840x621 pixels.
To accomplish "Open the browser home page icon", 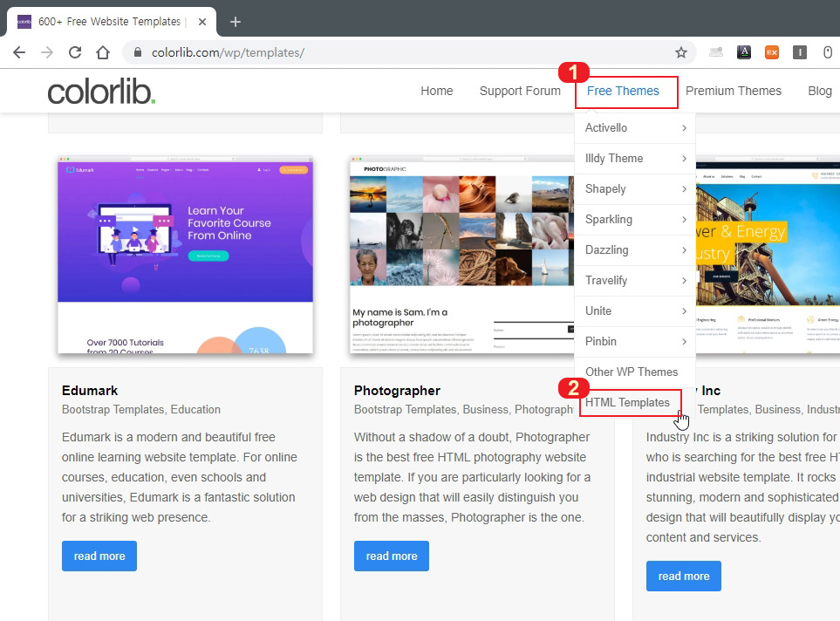I will [x=103, y=52].
